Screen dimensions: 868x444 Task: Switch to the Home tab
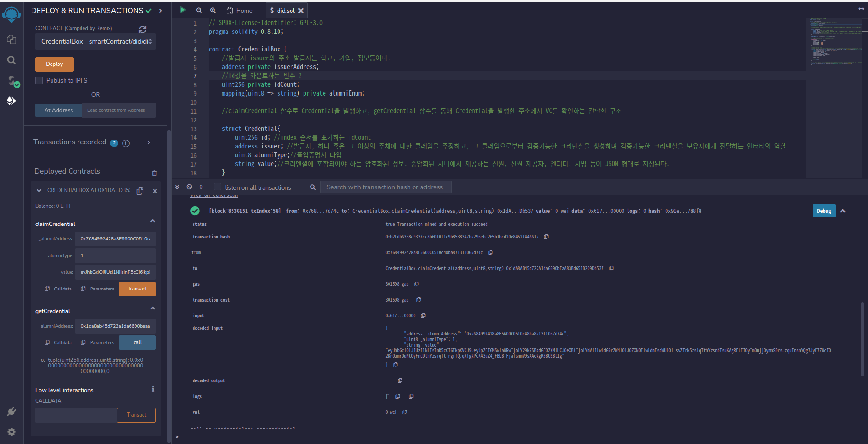[239, 10]
